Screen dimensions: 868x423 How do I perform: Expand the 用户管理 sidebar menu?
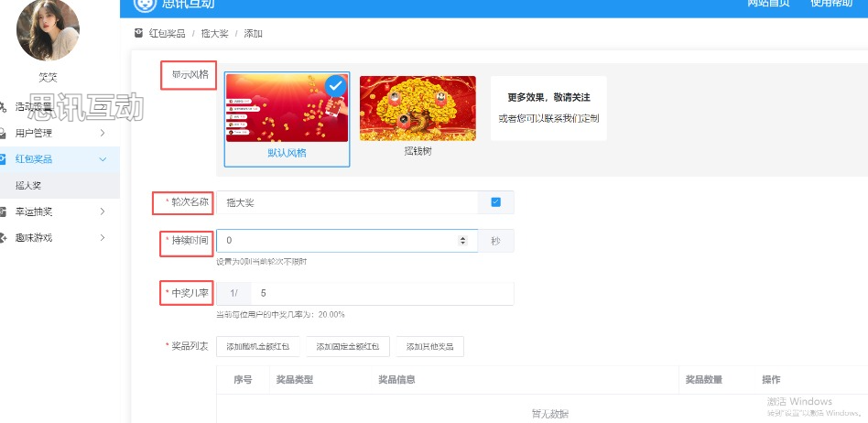(x=102, y=133)
